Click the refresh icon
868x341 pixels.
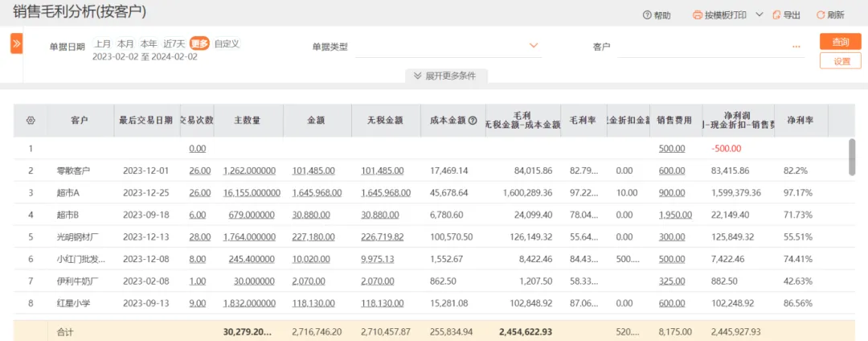821,15
